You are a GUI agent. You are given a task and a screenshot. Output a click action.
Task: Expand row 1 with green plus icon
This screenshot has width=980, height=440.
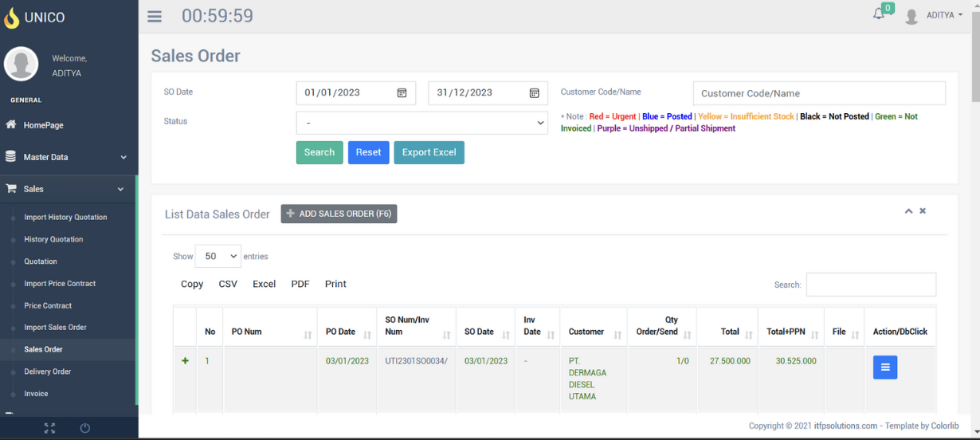coord(186,361)
